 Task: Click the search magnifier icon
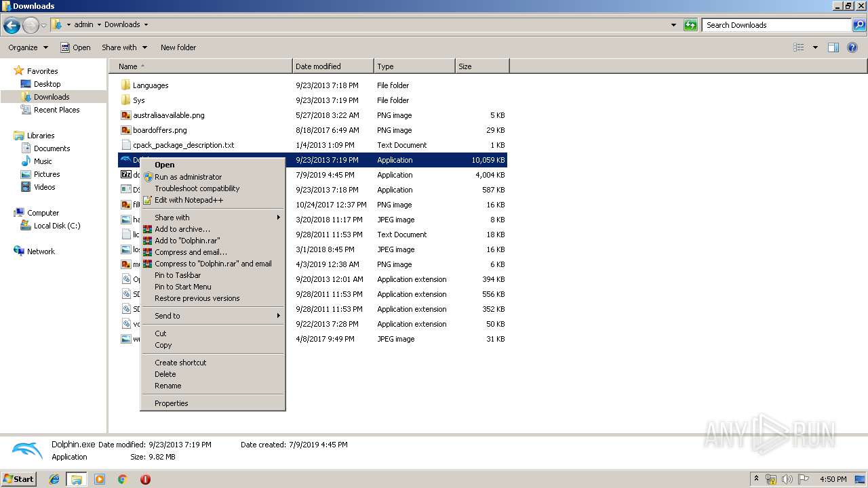(859, 25)
